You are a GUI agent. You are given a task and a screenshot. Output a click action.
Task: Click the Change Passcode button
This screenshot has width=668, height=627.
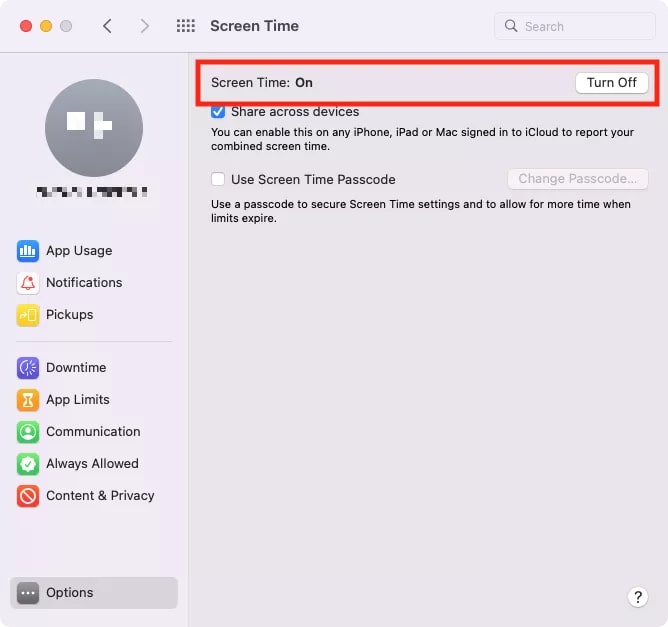point(578,179)
